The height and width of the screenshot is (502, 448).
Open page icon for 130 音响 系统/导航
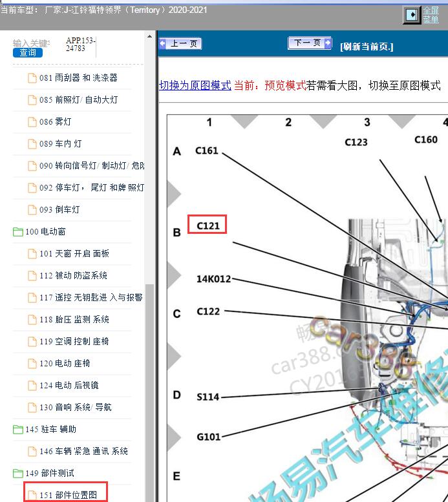tap(32, 408)
